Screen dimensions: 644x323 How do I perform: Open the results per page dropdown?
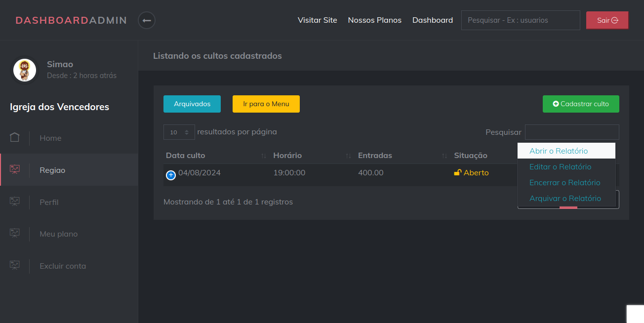coord(179,132)
